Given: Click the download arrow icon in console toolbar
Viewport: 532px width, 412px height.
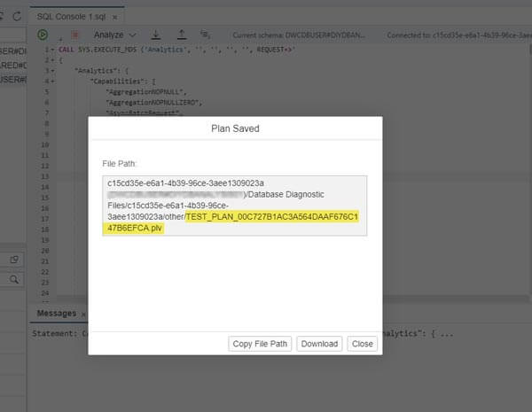Looking at the screenshot, I should (156, 35).
